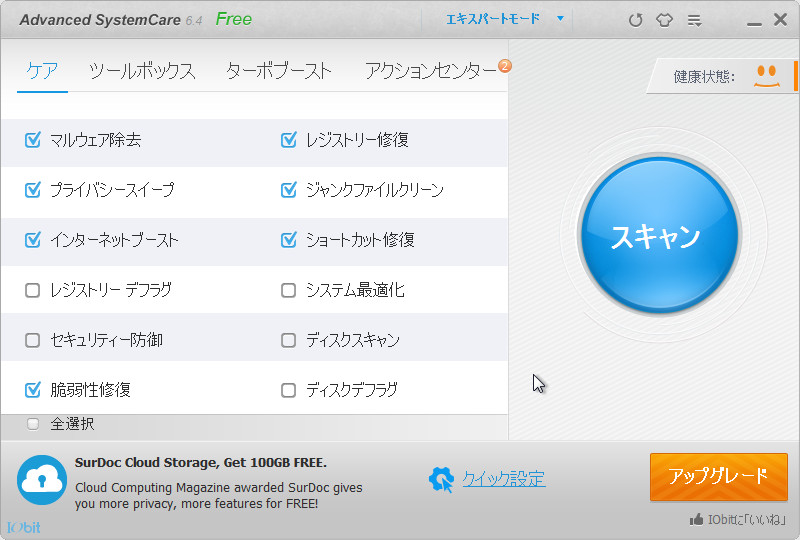Click the IObitに「いいね」 link text
This screenshot has height=540, width=800.
pos(746,520)
